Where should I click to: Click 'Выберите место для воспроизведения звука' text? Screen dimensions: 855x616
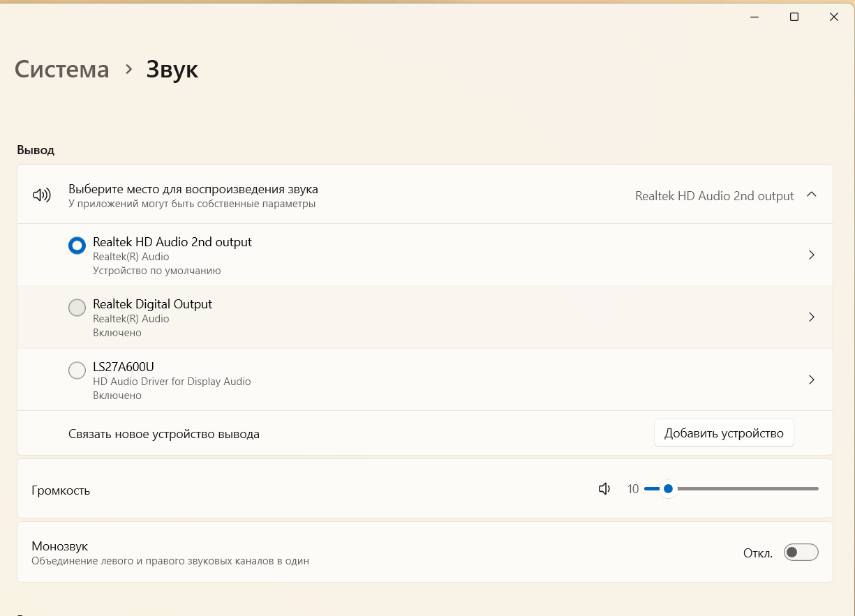(x=193, y=188)
